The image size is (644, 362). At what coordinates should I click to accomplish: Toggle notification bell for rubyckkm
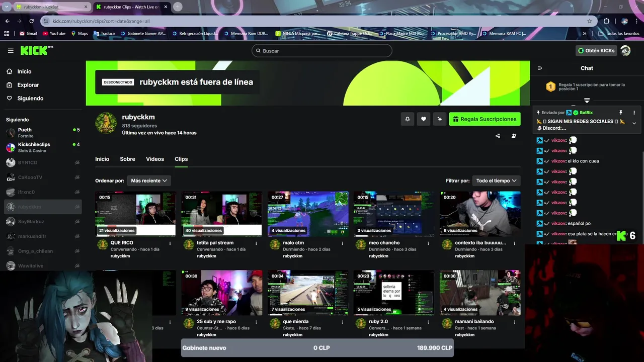click(408, 119)
